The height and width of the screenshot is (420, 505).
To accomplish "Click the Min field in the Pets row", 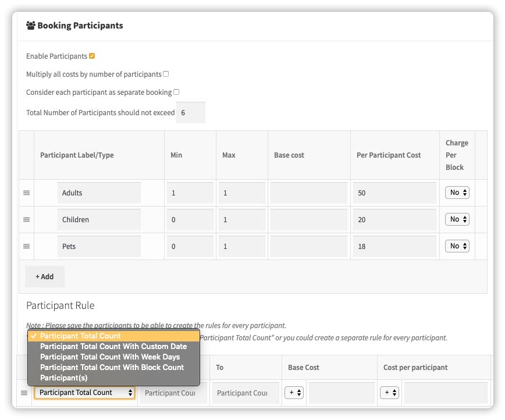I will click(190, 247).
